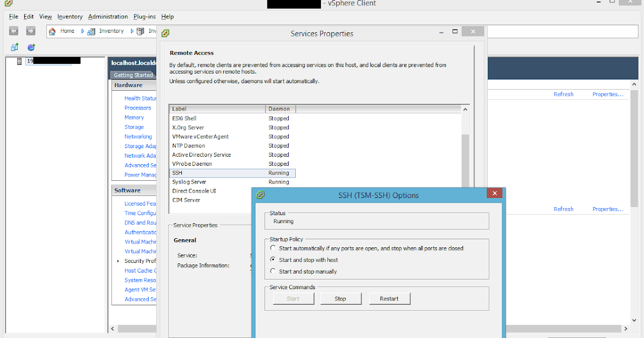Select start automatically if ports are open
This screenshot has height=338, width=644.
tap(273, 248)
